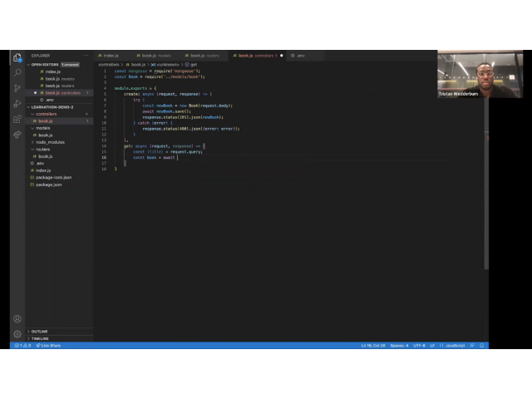The width and height of the screenshot is (532, 399).
Task: Expand the node_modules folder
Action: (x=50, y=142)
